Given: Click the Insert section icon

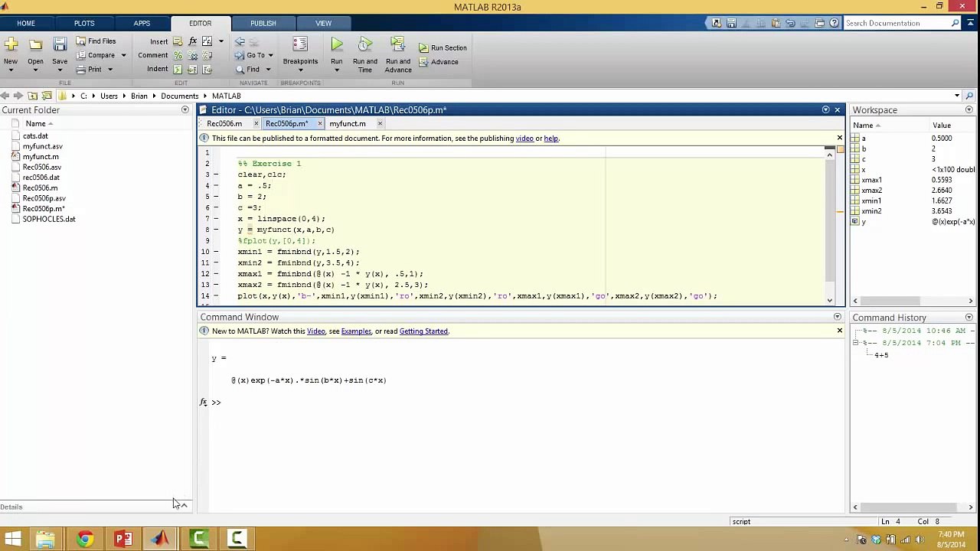Looking at the screenshot, I should click(178, 41).
